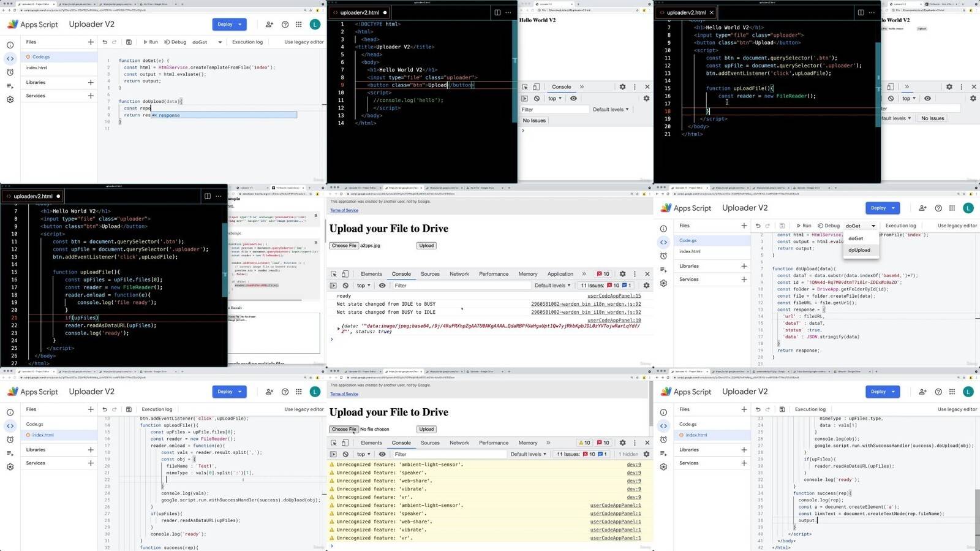Expand the logged object starting '{data:' in console
Viewport: 980px width, 551px height.
point(339,329)
